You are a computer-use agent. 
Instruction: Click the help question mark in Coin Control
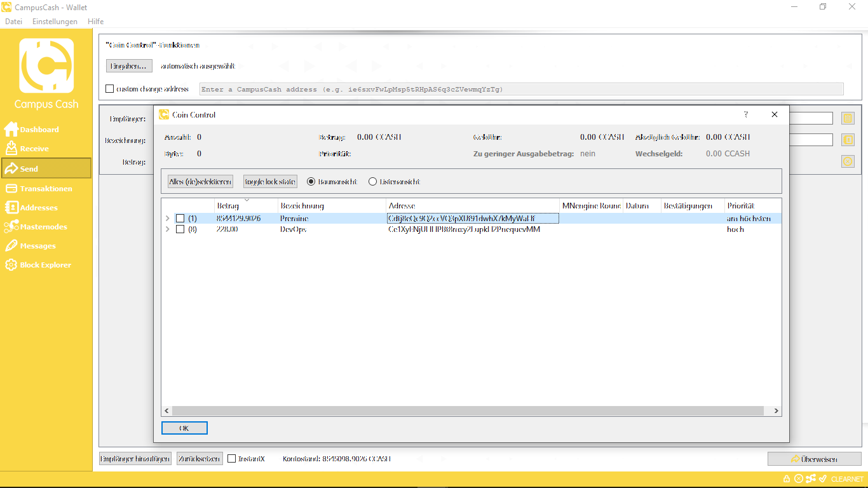[746, 114]
